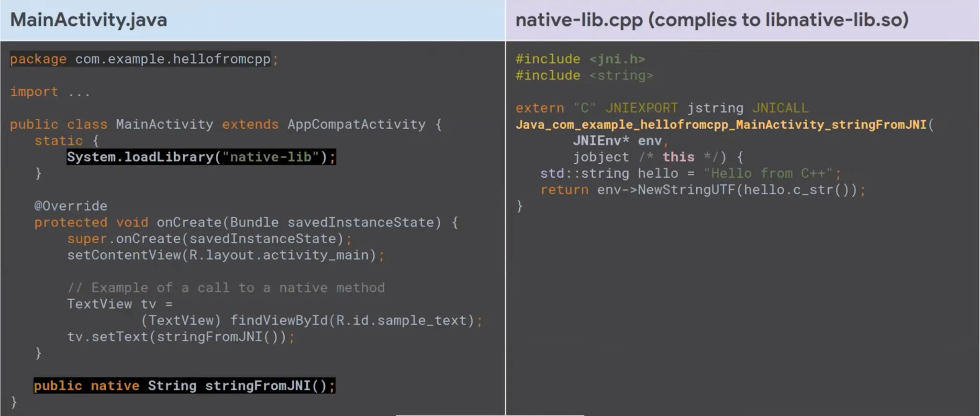
Task: Click the JNIEnv* env parameter
Action: coord(617,141)
